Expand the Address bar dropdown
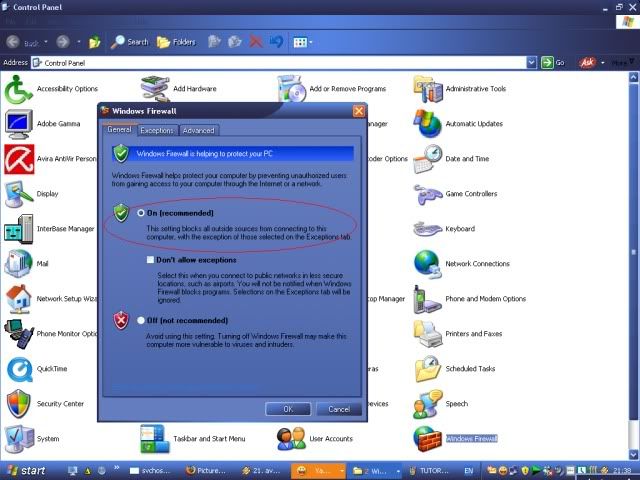This screenshot has width=640, height=480. pyautogui.click(x=531, y=62)
